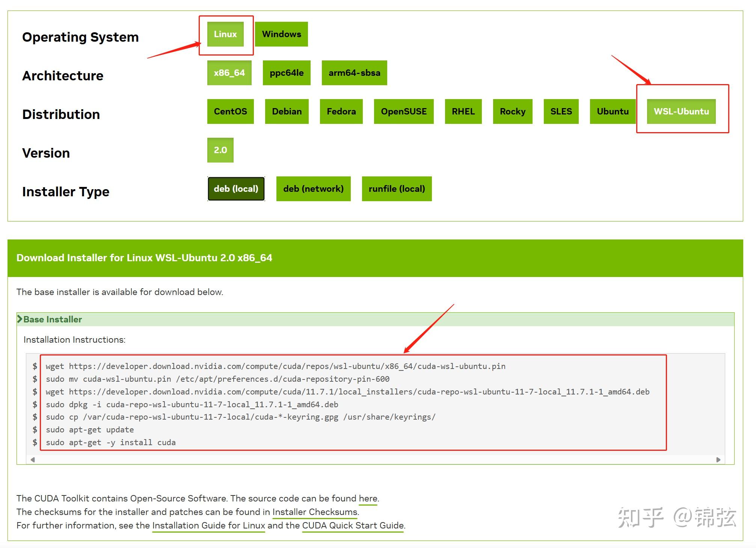Select version 2.0
Screen dimensions: 756x548
tap(220, 150)
